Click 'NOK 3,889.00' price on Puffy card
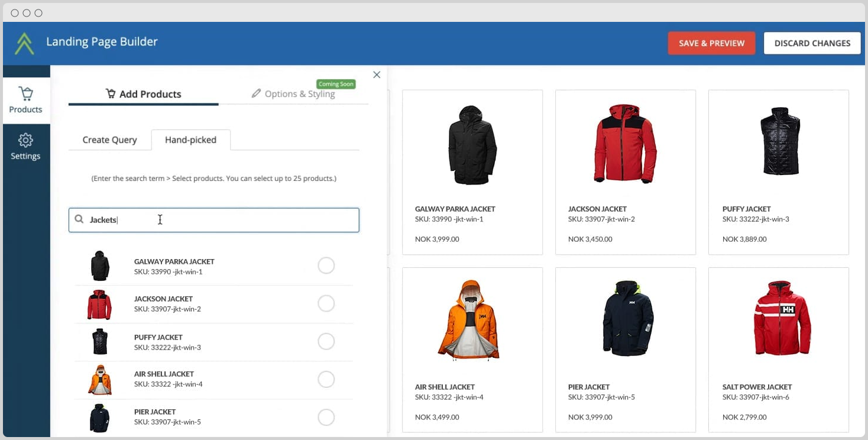The image size is (868, 440). [744, 240]
